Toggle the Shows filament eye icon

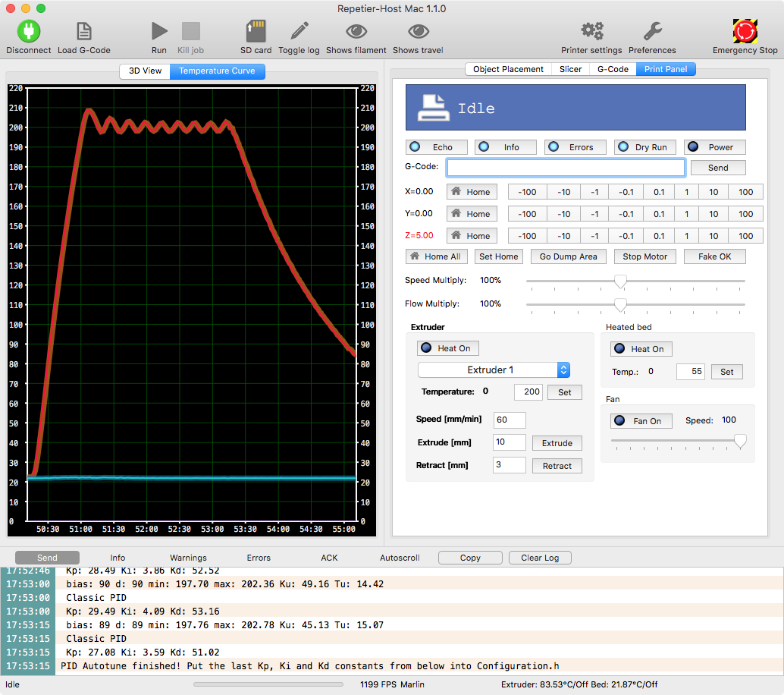(356, 31)
